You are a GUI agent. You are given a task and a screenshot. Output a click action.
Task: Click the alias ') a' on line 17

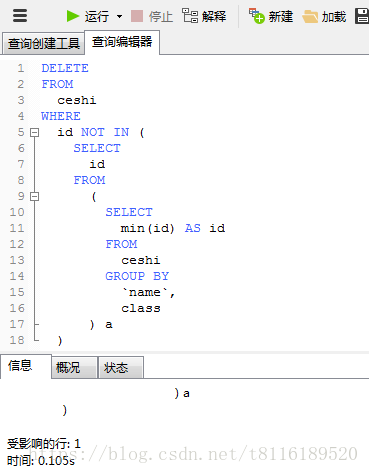pyautogui.click(x=101, y=324)
